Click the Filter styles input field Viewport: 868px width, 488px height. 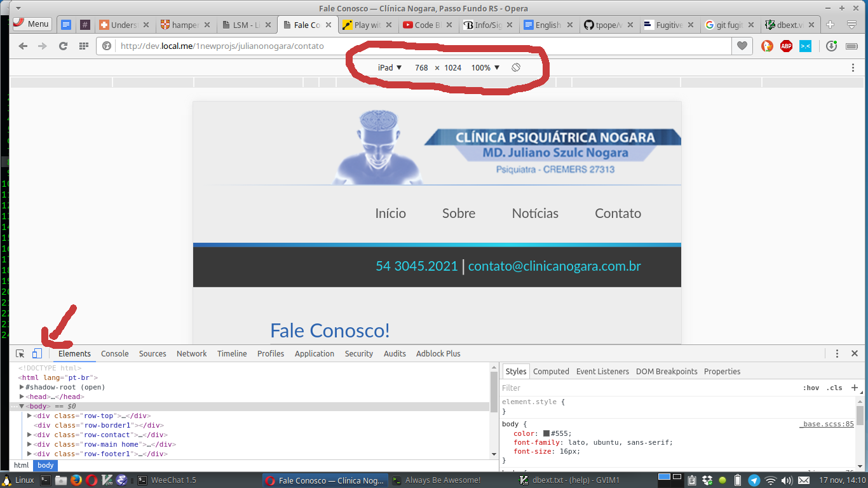[648, 388]
